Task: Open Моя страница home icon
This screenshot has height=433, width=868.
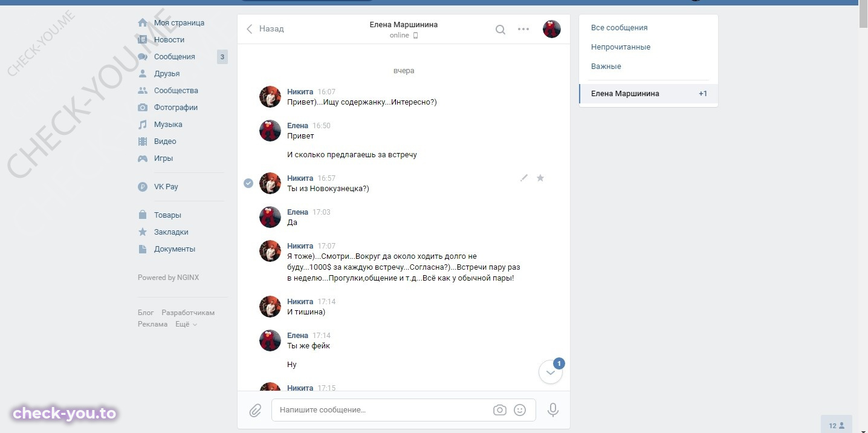Action: click(x=143, y=23)
